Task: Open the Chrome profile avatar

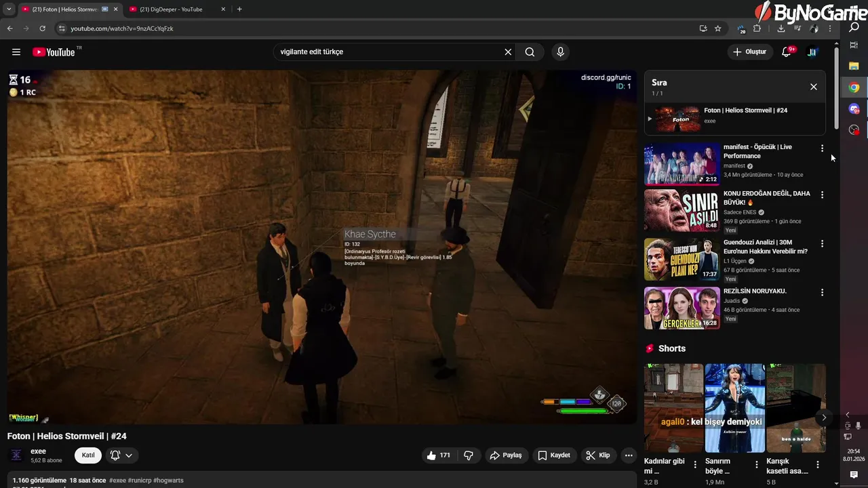Action: tap(814, 28)
